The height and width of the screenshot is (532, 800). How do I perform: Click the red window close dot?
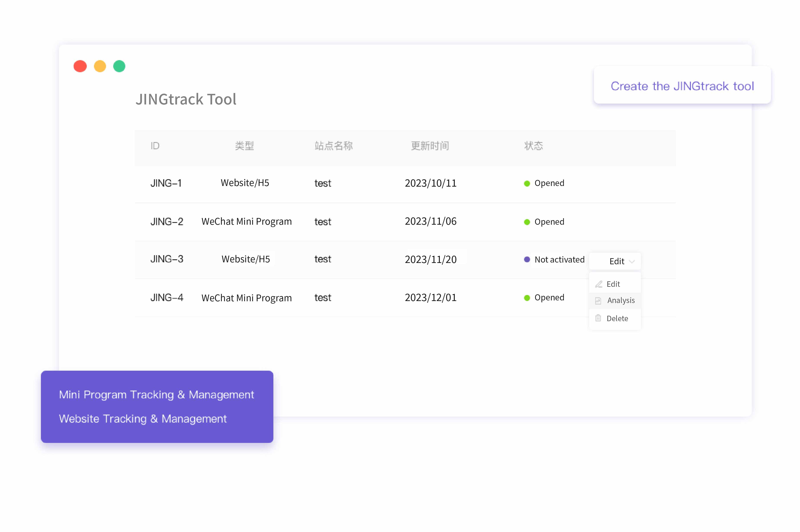click(x=80, y=66)
